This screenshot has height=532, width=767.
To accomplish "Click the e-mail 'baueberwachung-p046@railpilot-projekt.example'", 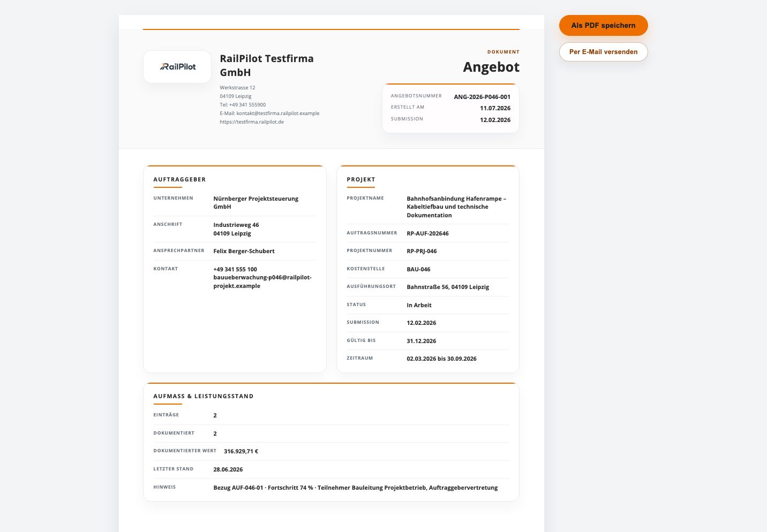I will [x=262, y=282].
